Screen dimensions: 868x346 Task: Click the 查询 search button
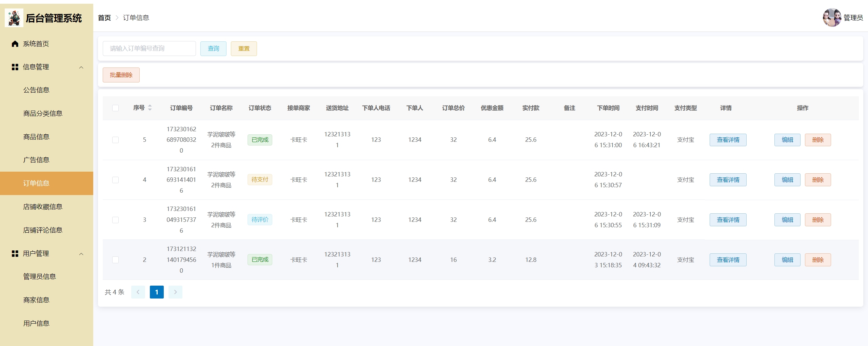point(213,49)
